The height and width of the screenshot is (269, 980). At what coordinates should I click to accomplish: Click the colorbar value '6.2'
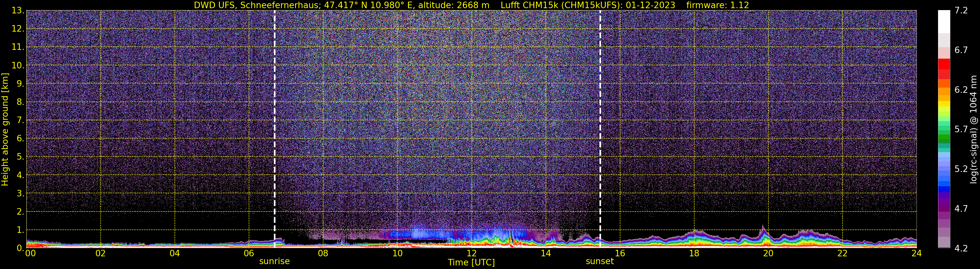(x=961, y=90)
